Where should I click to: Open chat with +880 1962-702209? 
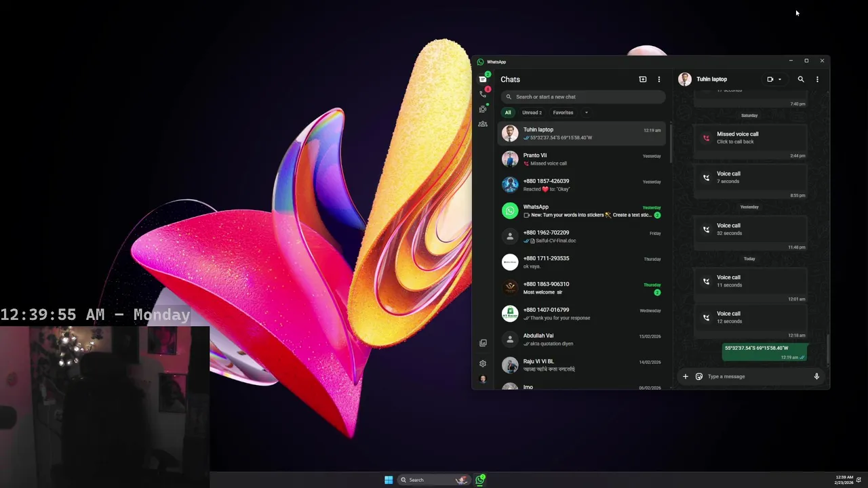(583, 237)
